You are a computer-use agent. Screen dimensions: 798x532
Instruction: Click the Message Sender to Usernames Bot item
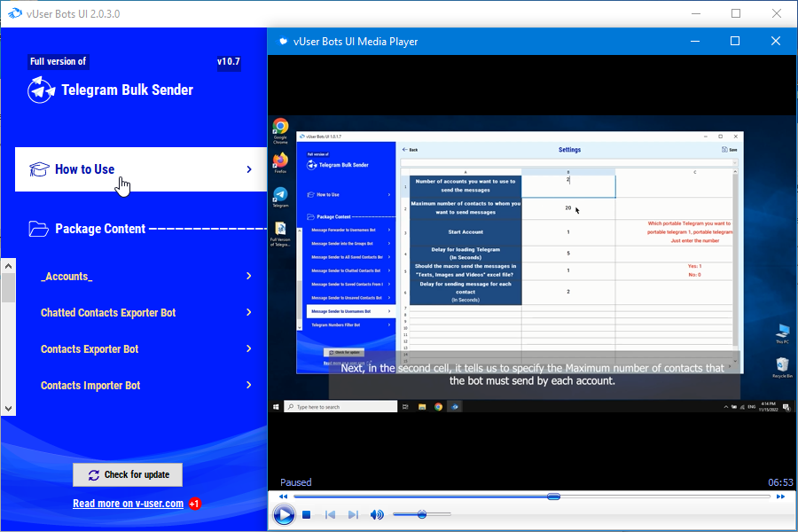point(351,311)
